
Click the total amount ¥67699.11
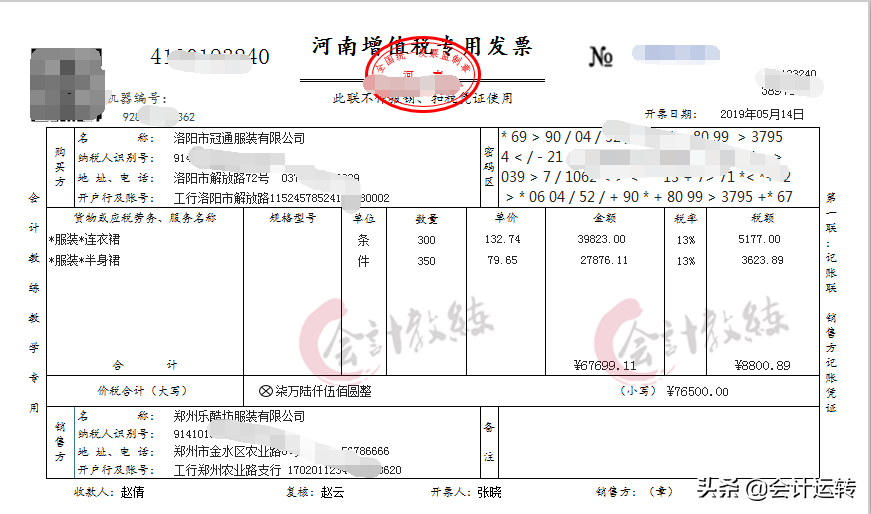605,365
